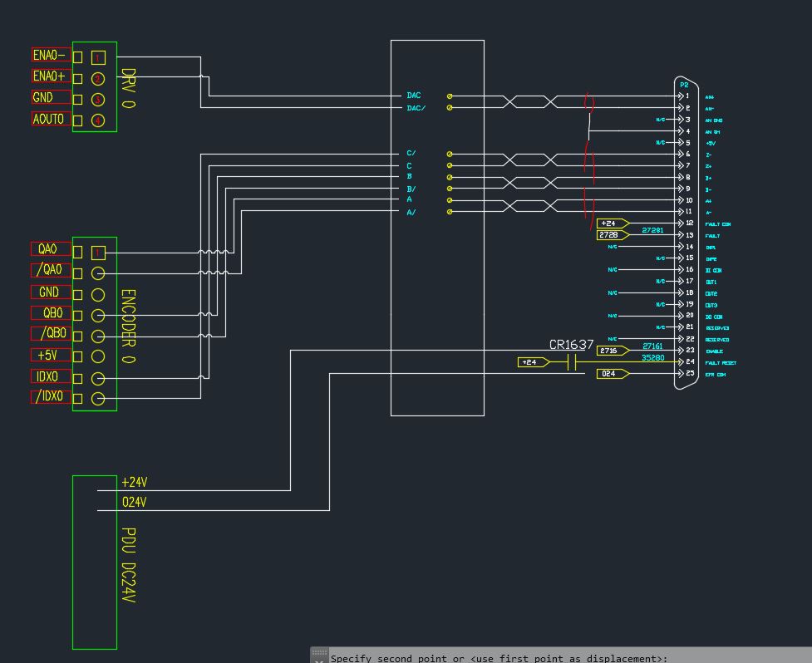Select pin 3 circle of DRV 0
This screenshot has width=812, height=663.
pyautogui.click(x=98, y=100)
